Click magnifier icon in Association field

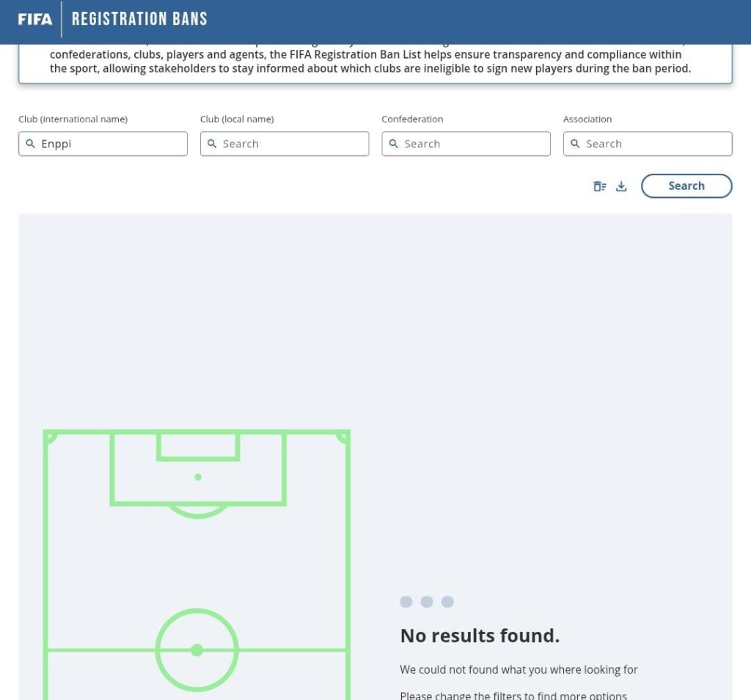575,144
